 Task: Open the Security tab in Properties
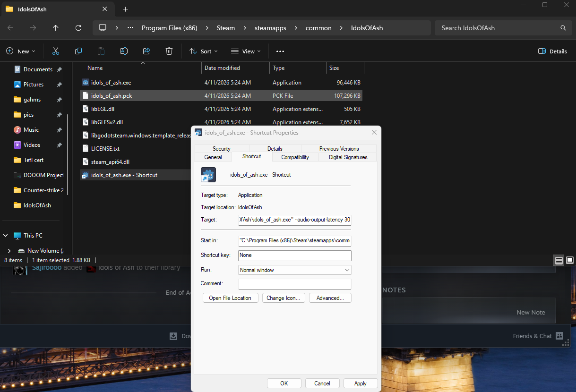point(221,149)
